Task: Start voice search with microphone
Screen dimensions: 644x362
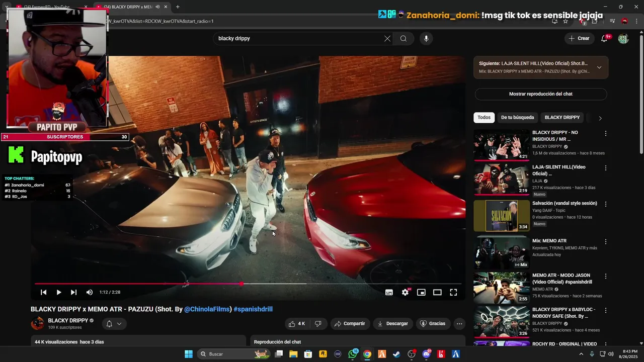Action: point(426,39)
